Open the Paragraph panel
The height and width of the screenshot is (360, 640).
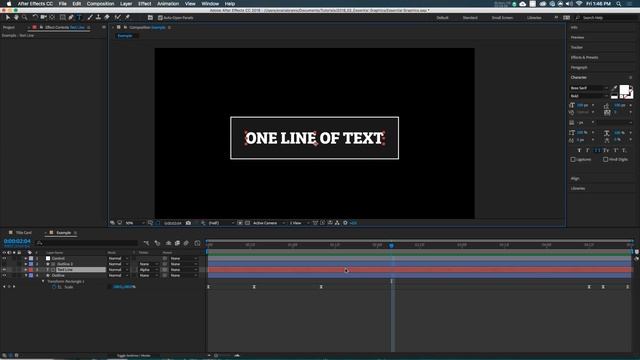tap(579, 67)
